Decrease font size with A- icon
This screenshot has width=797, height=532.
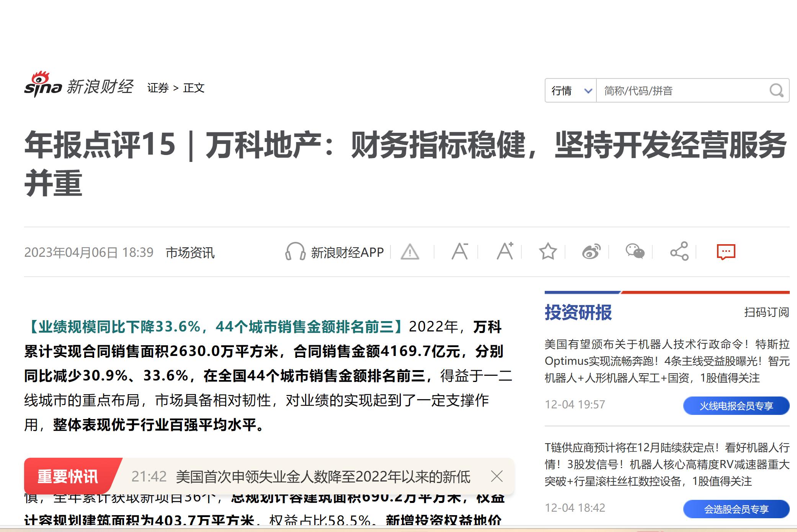pyautogui.click(x=459, y=251)
